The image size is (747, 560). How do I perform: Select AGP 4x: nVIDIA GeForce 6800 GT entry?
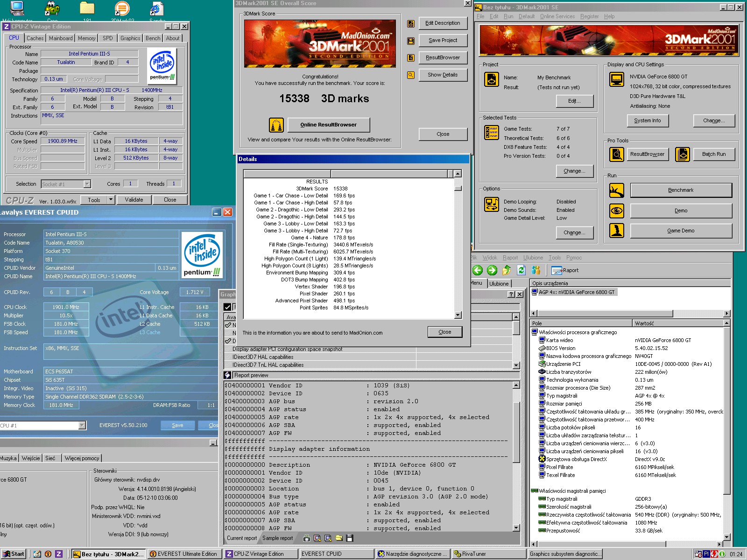[x=574, y=292]
